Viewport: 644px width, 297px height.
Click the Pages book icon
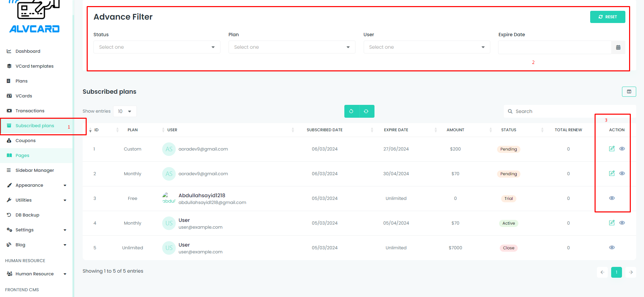(x=9, y=155)
